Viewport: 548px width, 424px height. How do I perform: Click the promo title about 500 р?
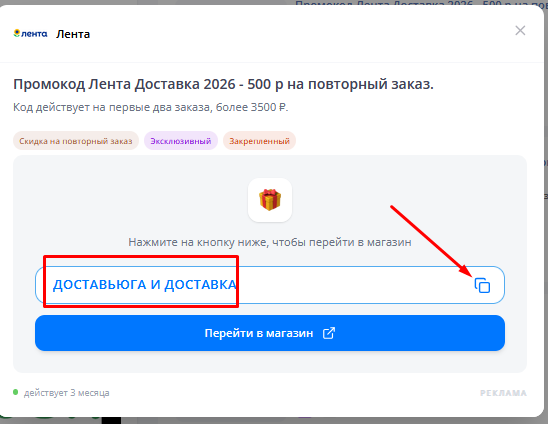(x=223, y=84)
